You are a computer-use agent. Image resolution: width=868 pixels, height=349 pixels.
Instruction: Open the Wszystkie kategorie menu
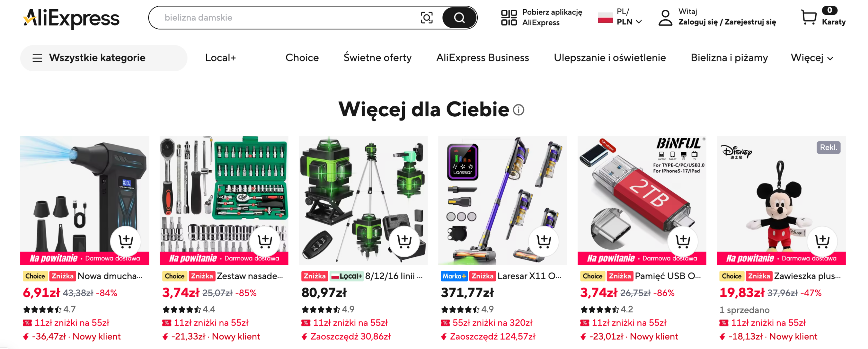pyautogui.click(x=103, y=58)
